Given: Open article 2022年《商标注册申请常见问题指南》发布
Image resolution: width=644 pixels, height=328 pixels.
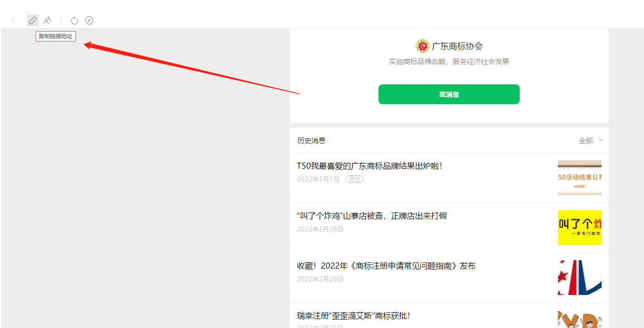Looking at the screenshot, I should click(x=386, y=266).
